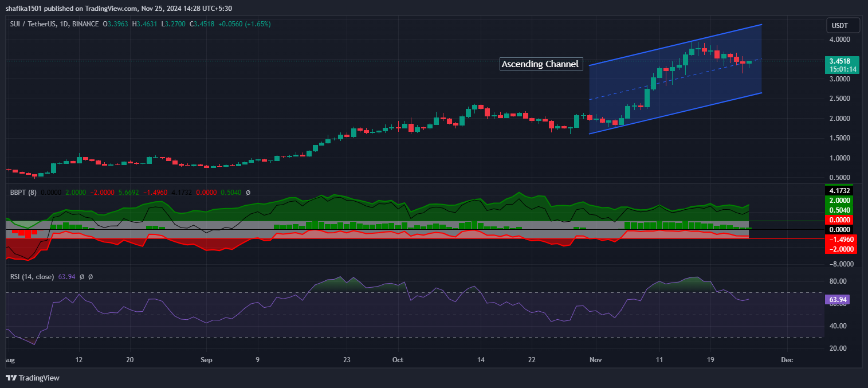Click the Nov label on time axis
The height and width of the screenshot is (388, 868).
(x=596, y=360)
